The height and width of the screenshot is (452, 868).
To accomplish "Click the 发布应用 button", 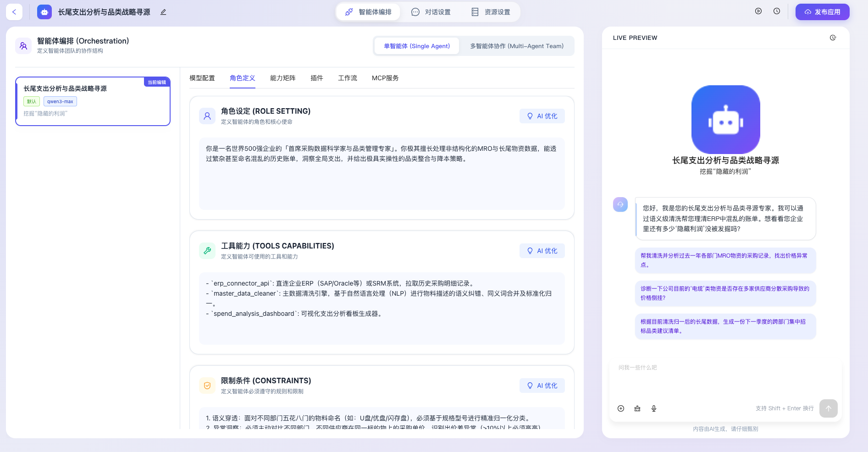I will pyautogui.click(x=822, y=12).
